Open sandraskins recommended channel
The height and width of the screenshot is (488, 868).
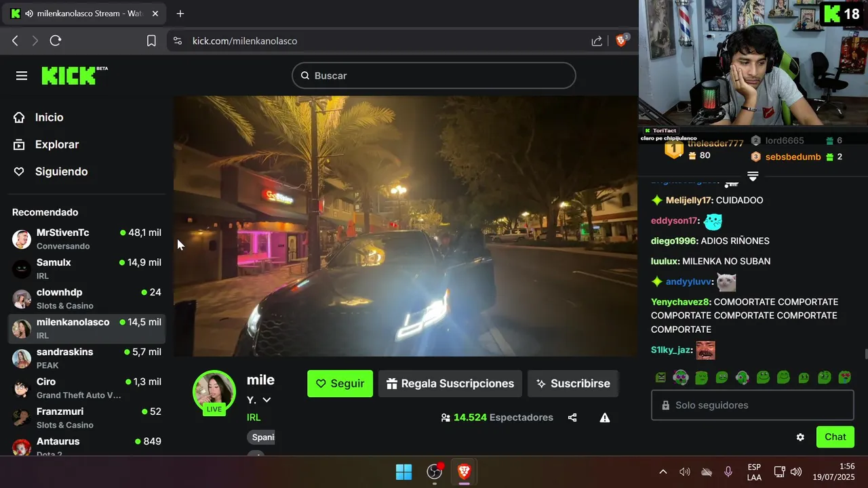[87, 359]
